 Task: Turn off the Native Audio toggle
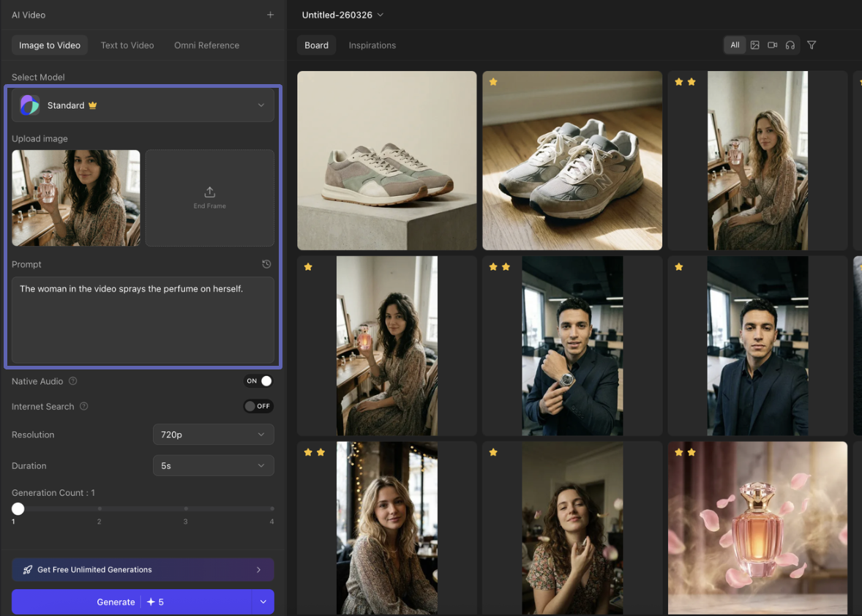point(258,380)
